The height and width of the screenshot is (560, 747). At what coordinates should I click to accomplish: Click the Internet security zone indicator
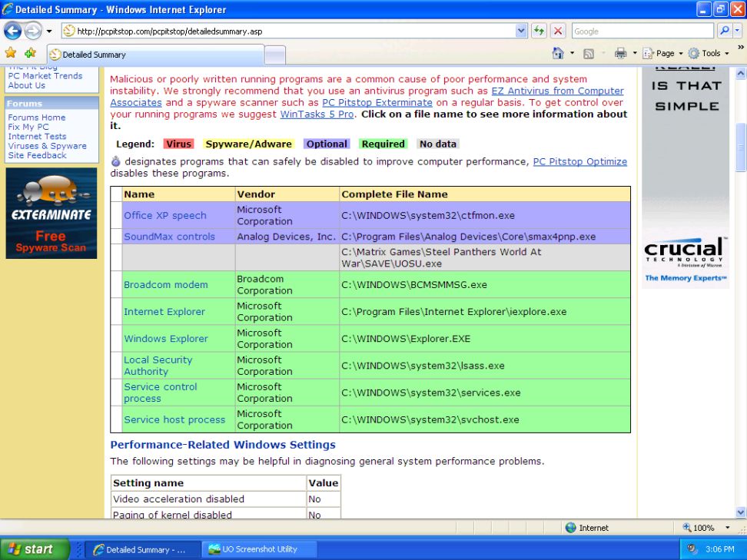point(586,528)
